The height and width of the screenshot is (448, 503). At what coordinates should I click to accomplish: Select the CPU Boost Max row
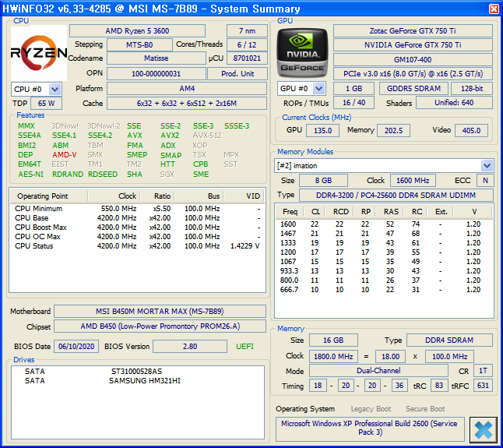(x=137, y=228)
